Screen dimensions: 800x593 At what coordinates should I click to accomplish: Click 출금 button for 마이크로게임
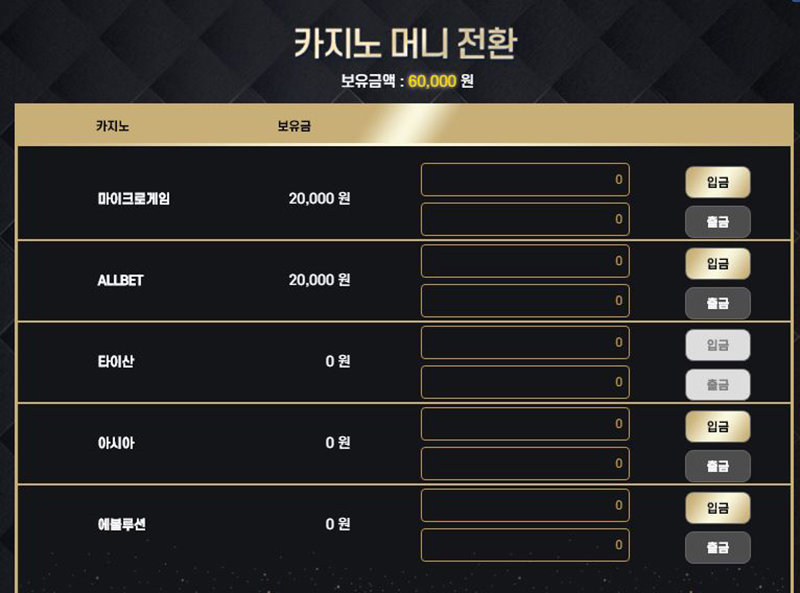(717, 221)
